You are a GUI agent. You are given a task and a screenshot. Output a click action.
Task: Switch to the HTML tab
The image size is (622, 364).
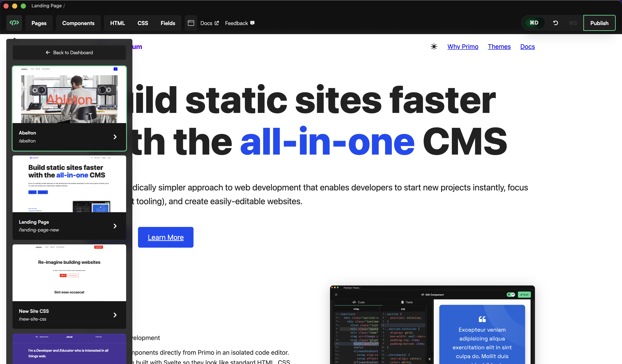click(117, 23)
